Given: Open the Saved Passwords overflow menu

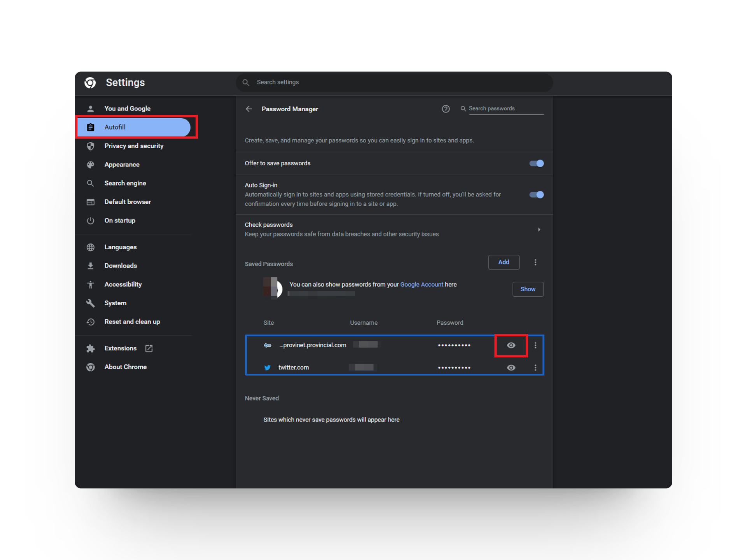Looking at the screenshot, I should [536, 262].
